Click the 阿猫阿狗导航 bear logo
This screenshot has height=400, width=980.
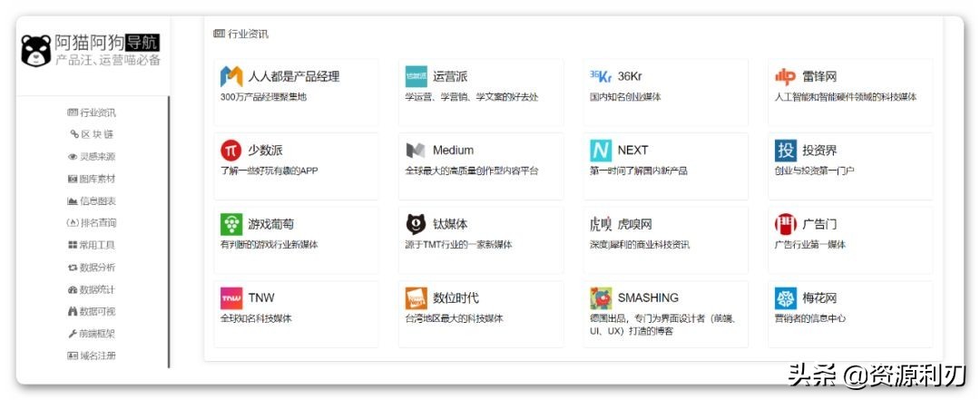point(36,50)
